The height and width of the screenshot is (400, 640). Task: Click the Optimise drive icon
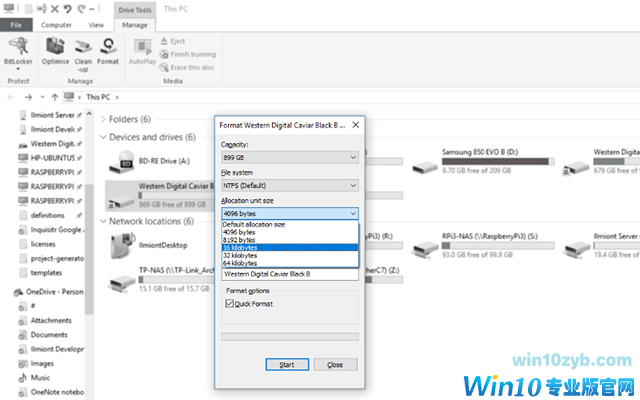(55, 46)
